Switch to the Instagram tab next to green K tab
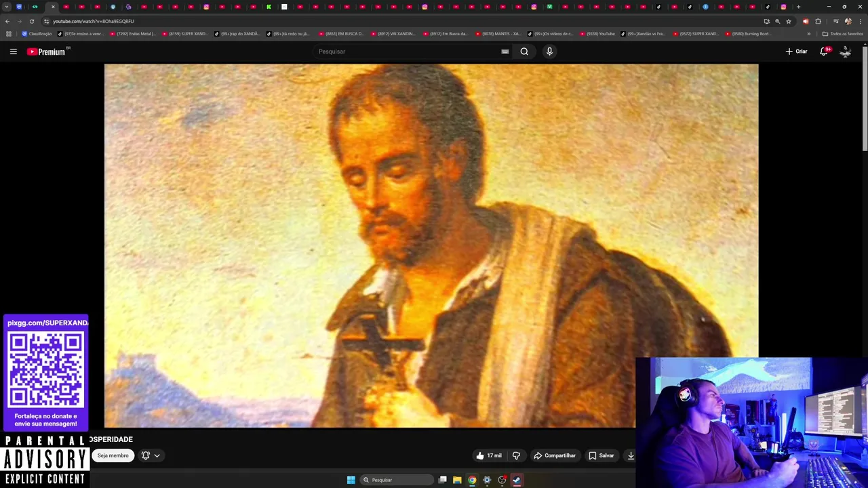The width and height of the screenshot is (868, 488). pos(206,7)
